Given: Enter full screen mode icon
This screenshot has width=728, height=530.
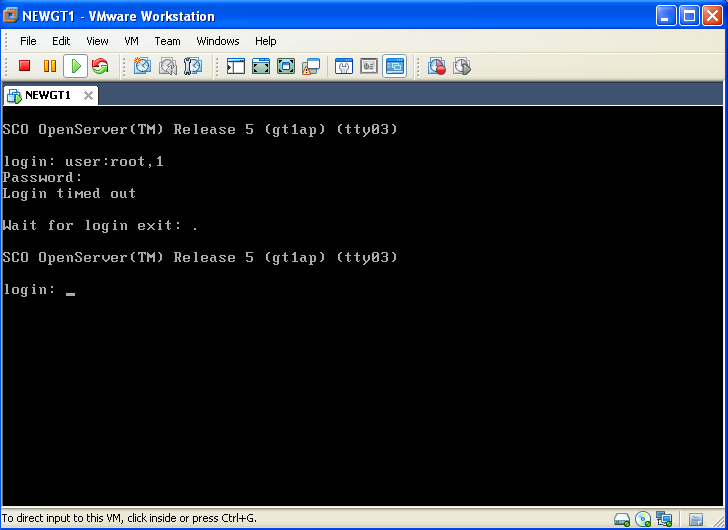Looking at the screenshot, I should click(x=286, y=66).
